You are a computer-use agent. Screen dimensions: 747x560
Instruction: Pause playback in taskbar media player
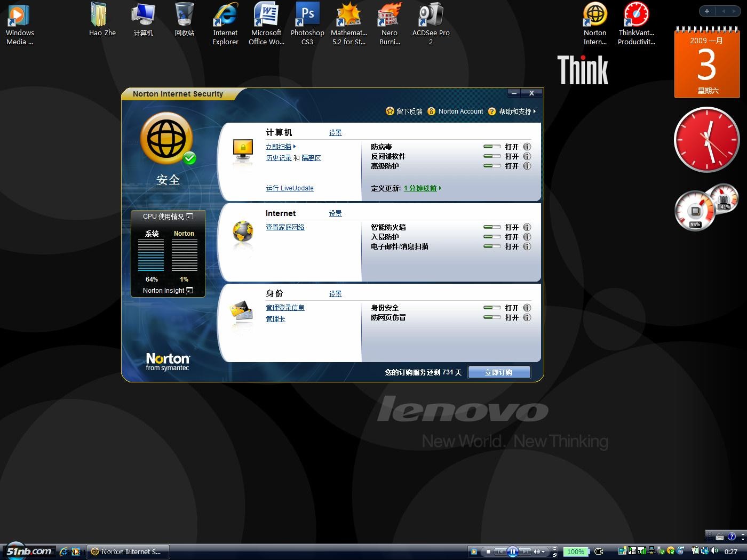(x=512, y=551)
